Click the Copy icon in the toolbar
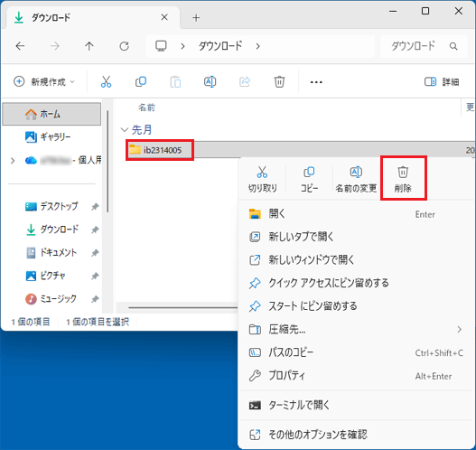Viewport: 476px width, 450px height. click(x=141, y=81)
